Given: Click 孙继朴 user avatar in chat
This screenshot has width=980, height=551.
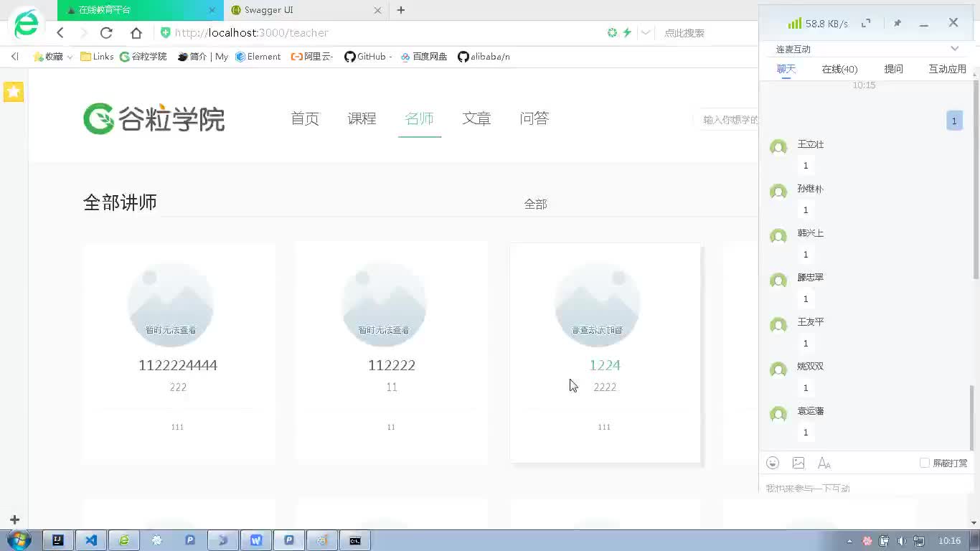Looking at the screenshot, I should (x=778, y=192).
